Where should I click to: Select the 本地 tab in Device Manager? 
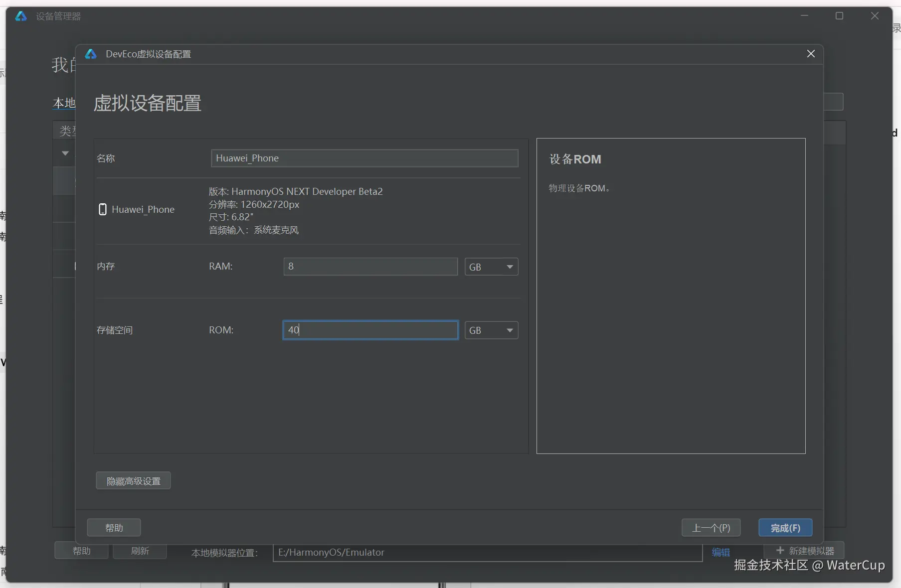pos(64,103)
